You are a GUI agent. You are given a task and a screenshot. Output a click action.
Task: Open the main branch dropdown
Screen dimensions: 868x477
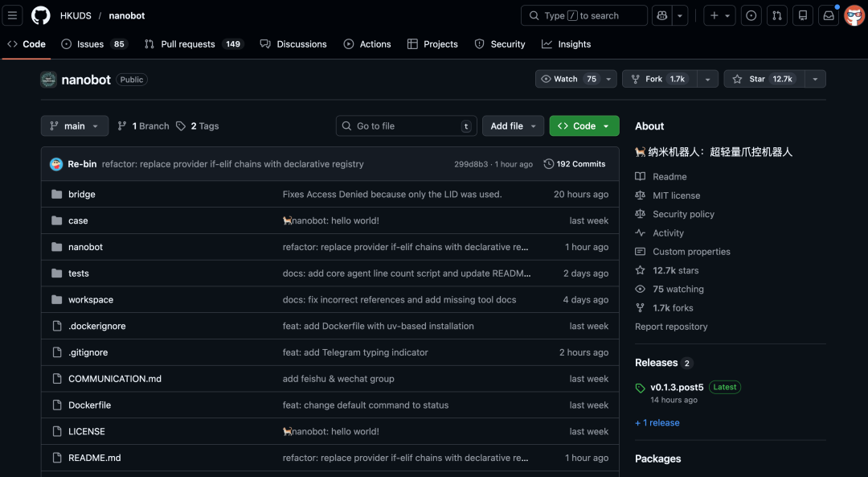[x=74, y=125]
